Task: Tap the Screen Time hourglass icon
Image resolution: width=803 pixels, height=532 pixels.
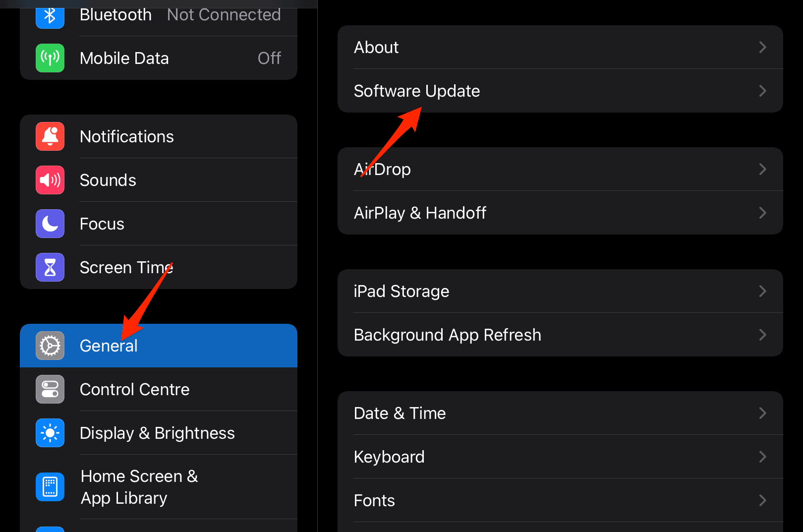Action: [50, 267]
